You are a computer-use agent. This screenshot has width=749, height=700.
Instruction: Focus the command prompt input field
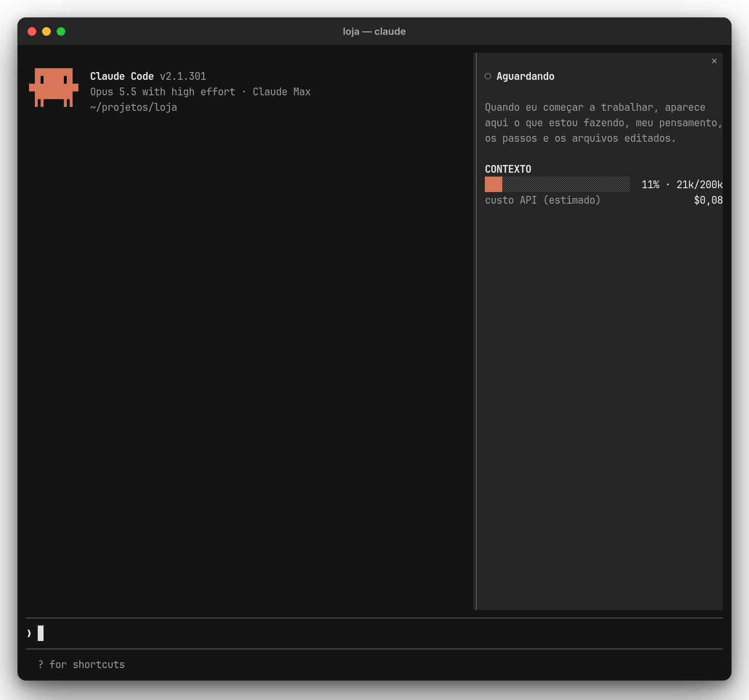click(374, 633)
